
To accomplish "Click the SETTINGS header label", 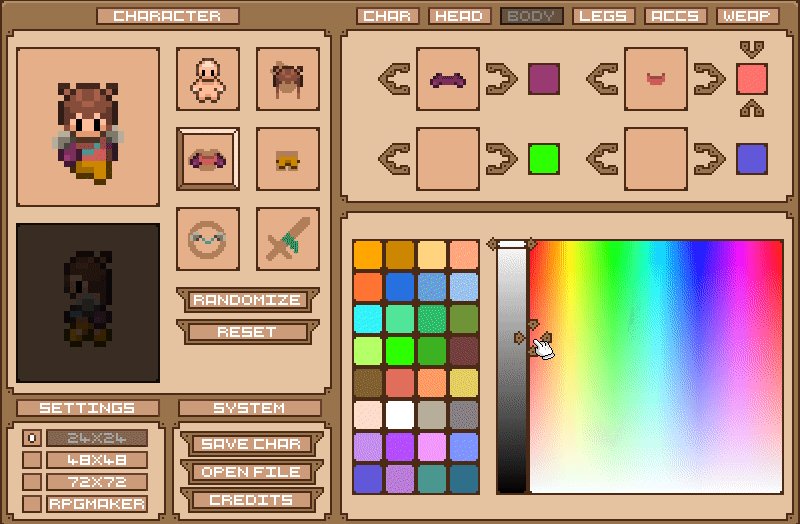I will (88, 408).
